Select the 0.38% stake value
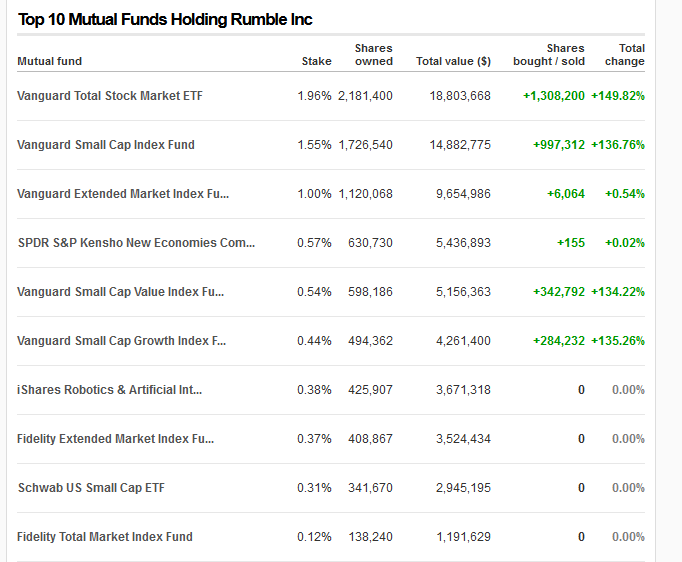 pyautogui.click(x=314, y=390)
